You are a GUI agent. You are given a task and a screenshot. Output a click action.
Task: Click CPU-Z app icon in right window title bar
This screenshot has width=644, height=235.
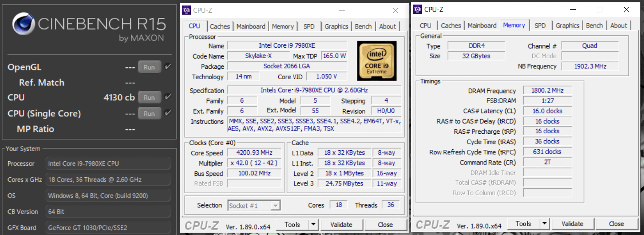(418, 9)
